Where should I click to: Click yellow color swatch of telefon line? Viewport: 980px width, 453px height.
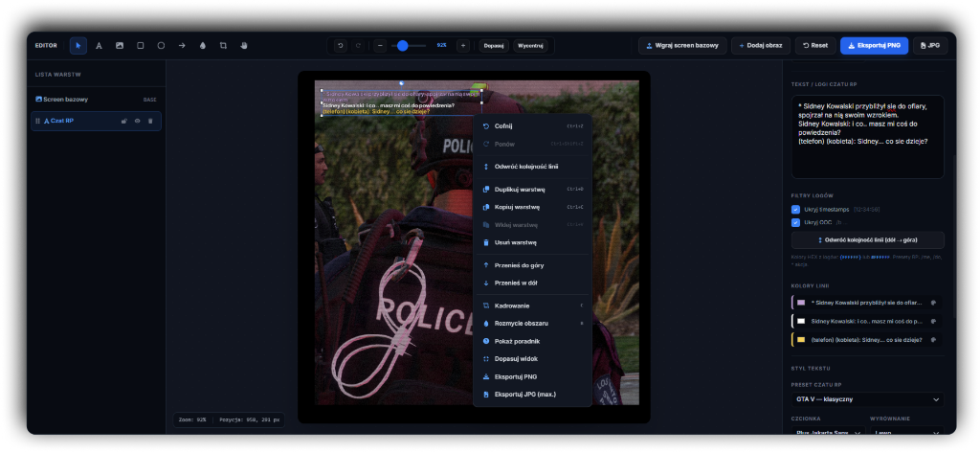(801, 340)
